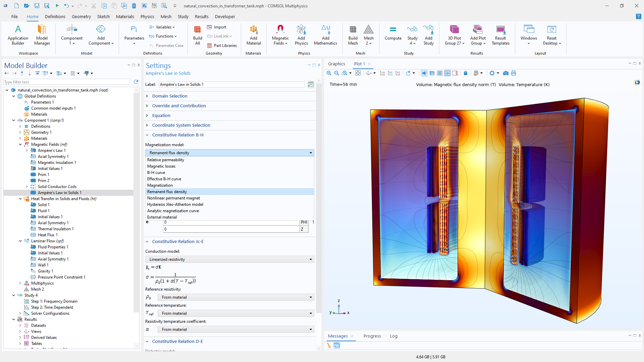Viewport: 644px width, 362px height.
Task: Select B-H curve from the list
Action: (156, 173)
